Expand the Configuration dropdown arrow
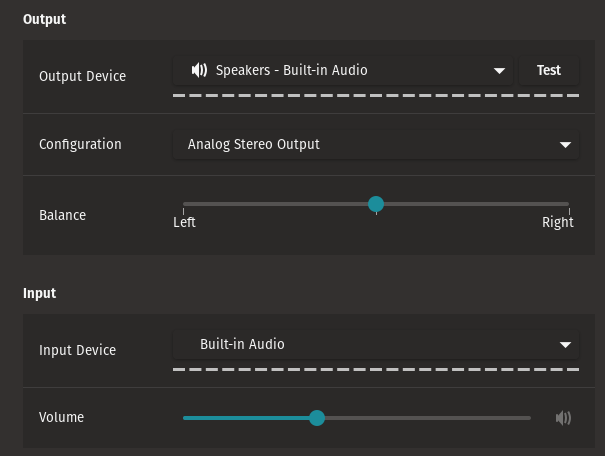 (x=565, y=145)
